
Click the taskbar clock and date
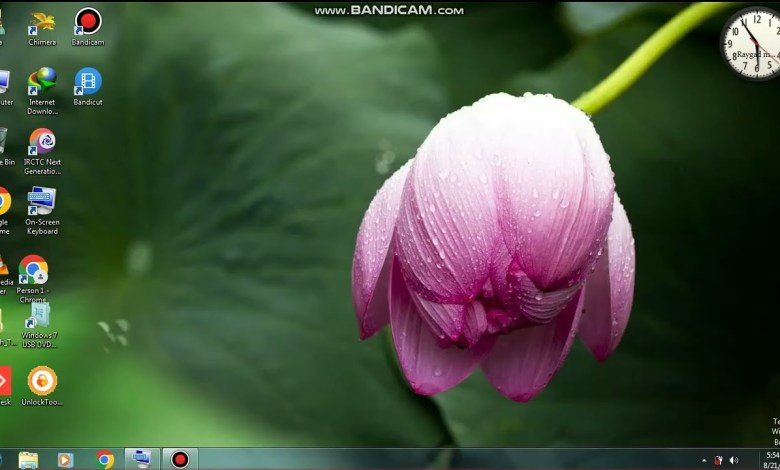tap(770, 459)
